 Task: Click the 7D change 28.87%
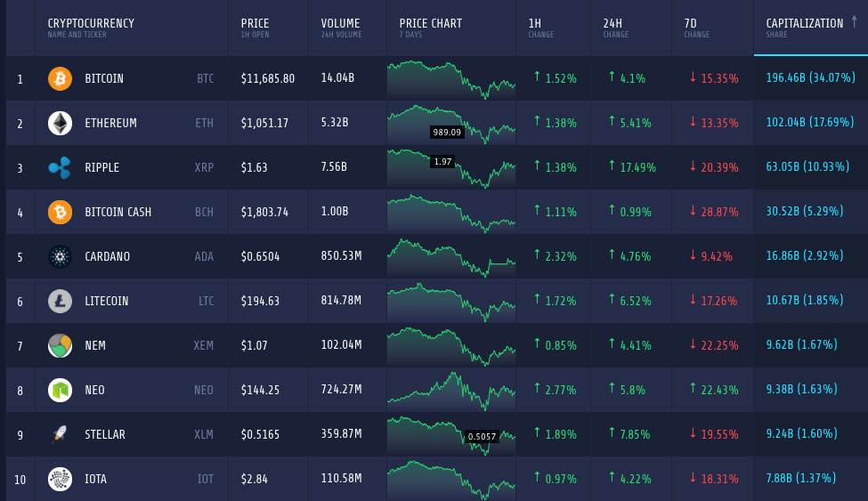[719, 212]
